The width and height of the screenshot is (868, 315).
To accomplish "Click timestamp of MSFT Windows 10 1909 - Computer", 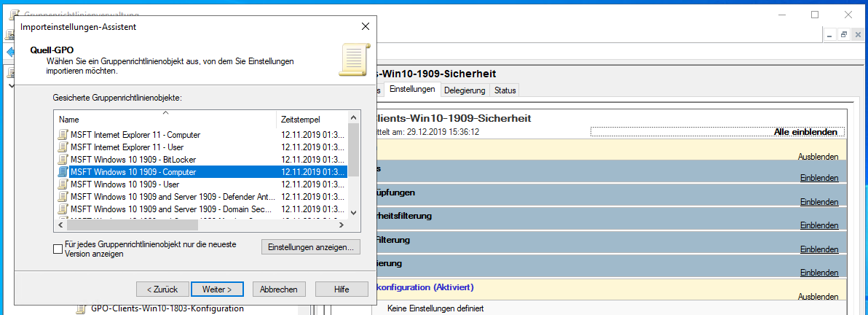I will (313, 172).
